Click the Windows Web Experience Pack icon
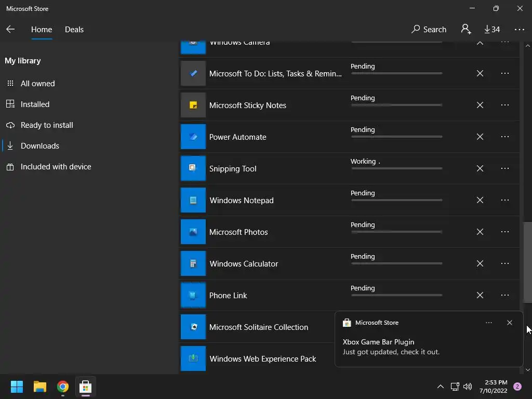532x399 pixels. (x=193, y=358)
